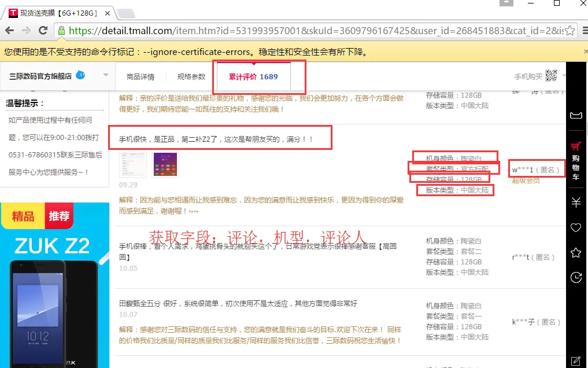Image resolution: width=588 pixels, height=368 pixels.
Task: Open the Chrome menu hamburger icon
Action: point(585,31)
